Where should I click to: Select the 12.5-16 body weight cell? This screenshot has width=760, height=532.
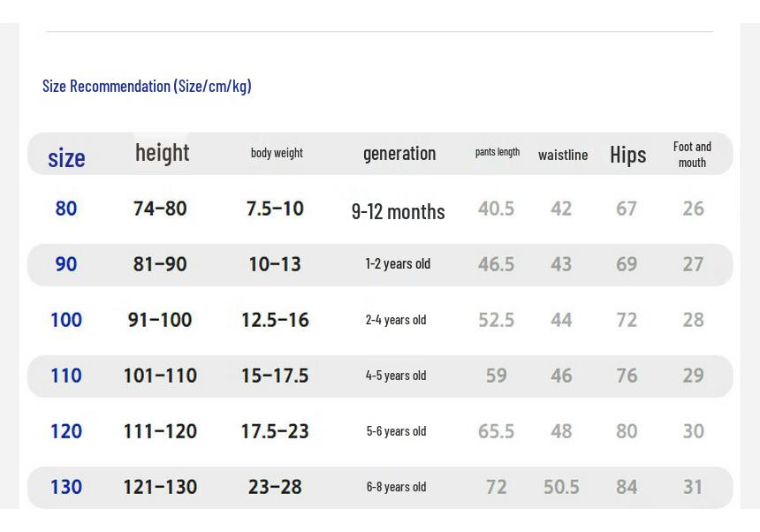click(x=275, y=320)
